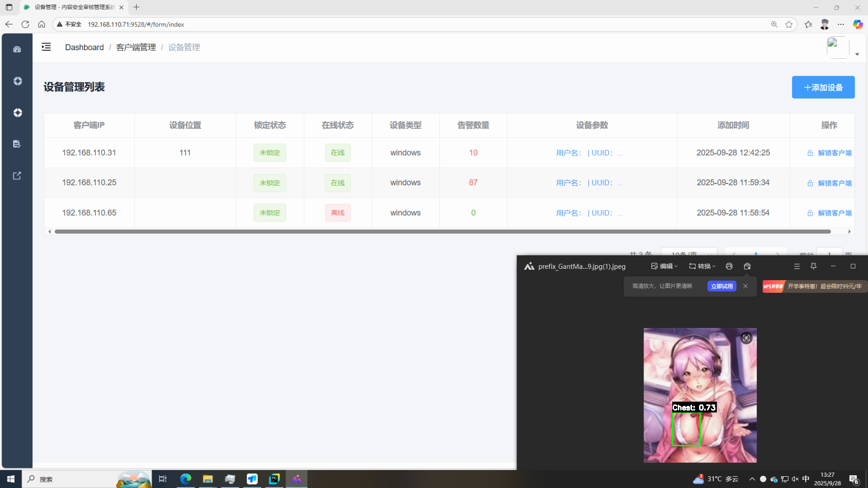Screen dimensions: 868x488
Task: Click the 立即试用 button
Action: click(722, 286)
